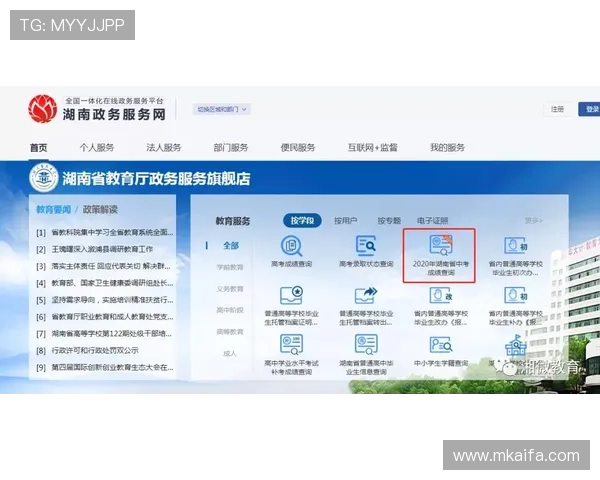Select the 电子证照 filter tab
The height and width of the screenshot is (480, 600).
432,221
